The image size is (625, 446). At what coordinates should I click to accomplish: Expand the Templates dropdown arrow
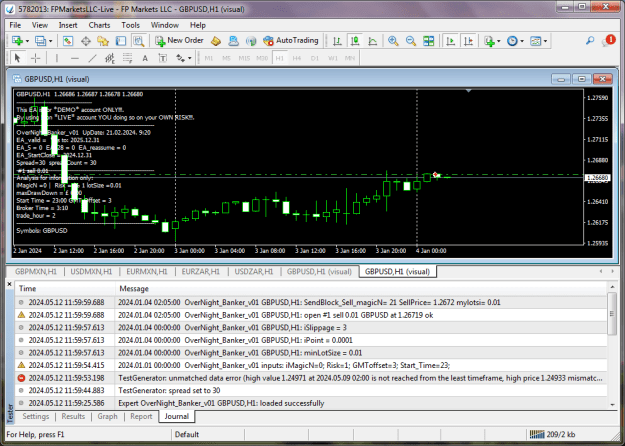(545, 41)
